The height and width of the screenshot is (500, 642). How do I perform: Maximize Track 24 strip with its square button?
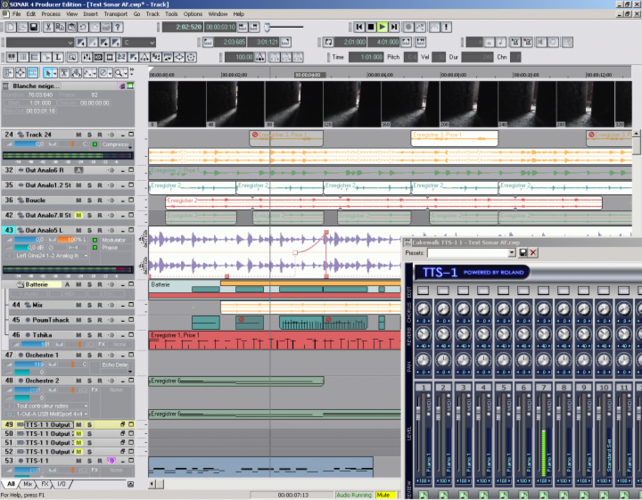(131, 134)
